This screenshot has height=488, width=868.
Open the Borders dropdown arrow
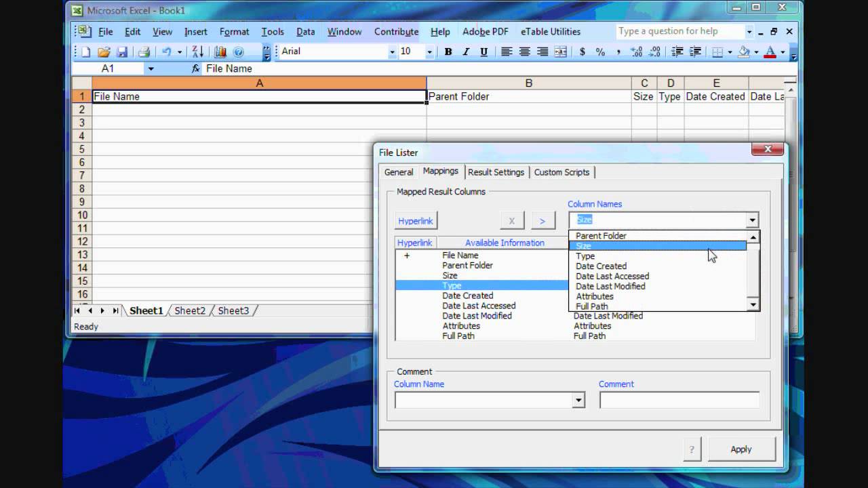(730, 52)
